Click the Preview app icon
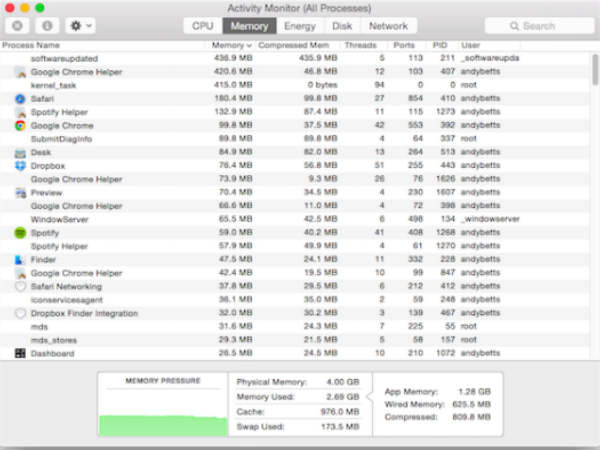 coord(20,193)
